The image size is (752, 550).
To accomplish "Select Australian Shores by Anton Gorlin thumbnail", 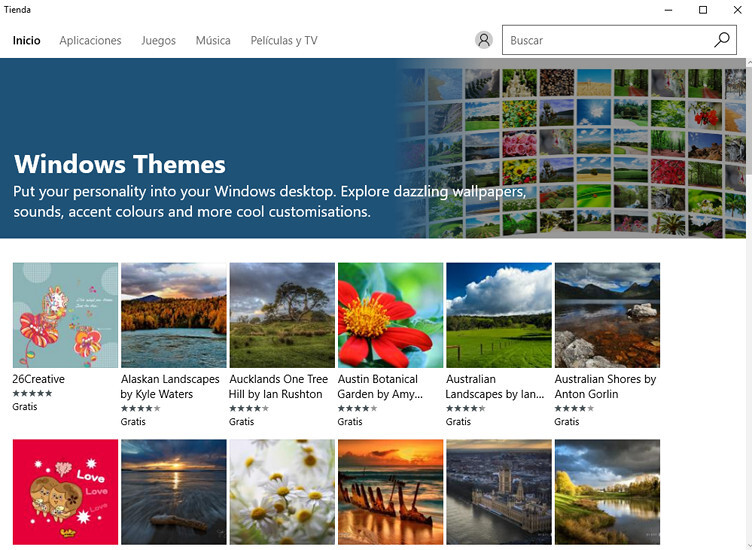I will pos(607,315).
